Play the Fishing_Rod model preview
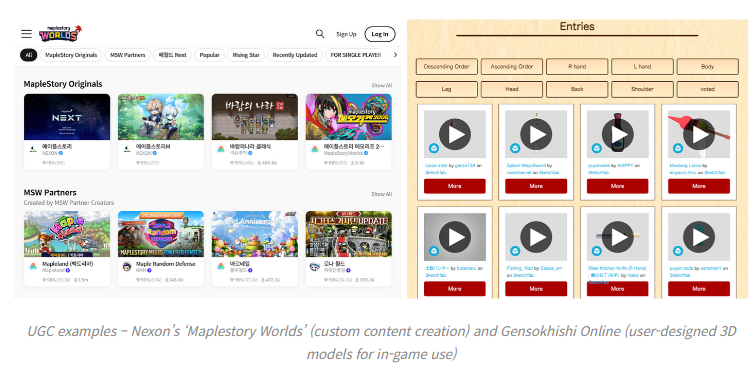 tap(536, 237)
